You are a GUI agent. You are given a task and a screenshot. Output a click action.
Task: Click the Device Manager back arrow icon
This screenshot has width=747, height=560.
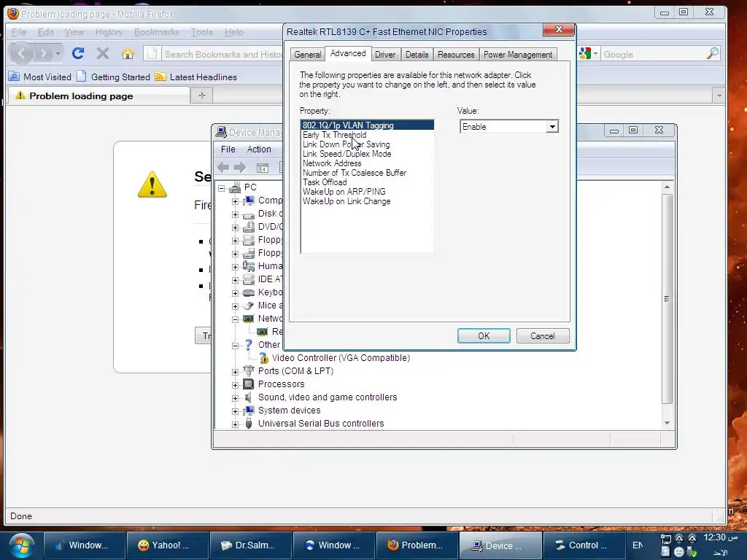point(223,167)
